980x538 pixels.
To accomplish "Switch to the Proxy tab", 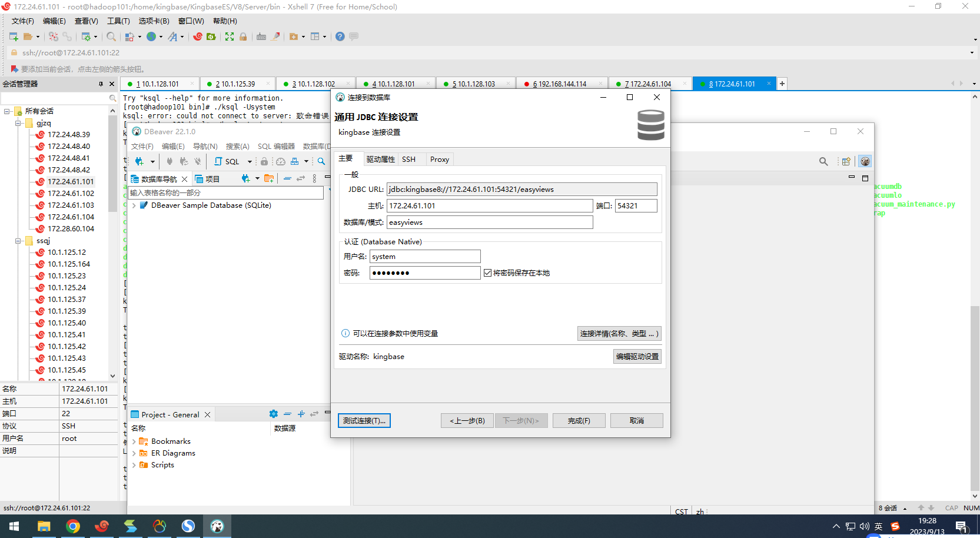I will (439, 160).
